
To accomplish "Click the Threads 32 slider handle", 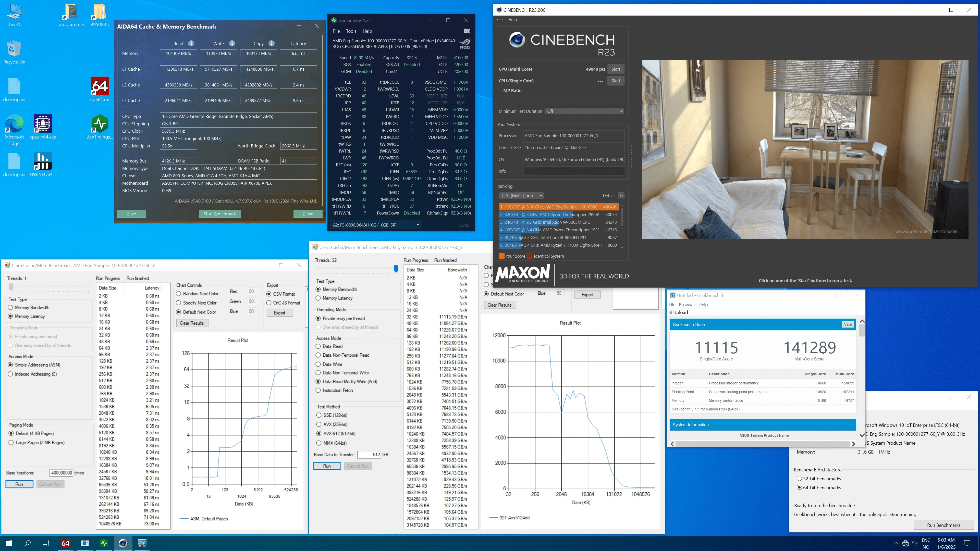I will pos(396,269).
